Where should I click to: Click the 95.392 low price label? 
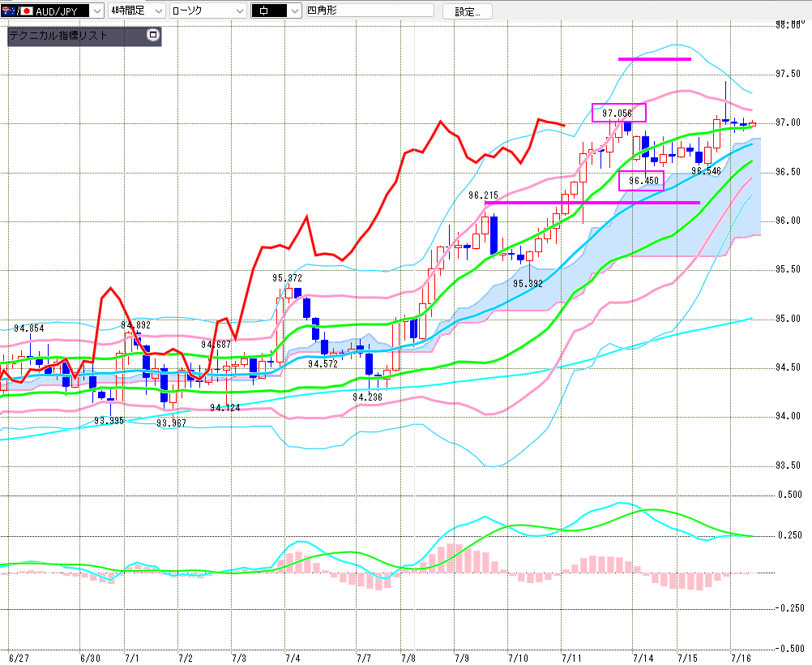tap(528, 284)
